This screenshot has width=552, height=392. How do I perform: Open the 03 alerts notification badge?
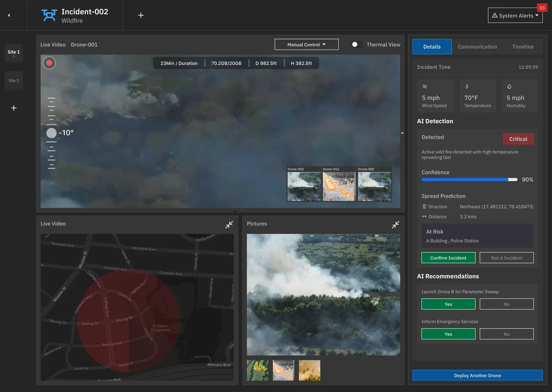542,8
